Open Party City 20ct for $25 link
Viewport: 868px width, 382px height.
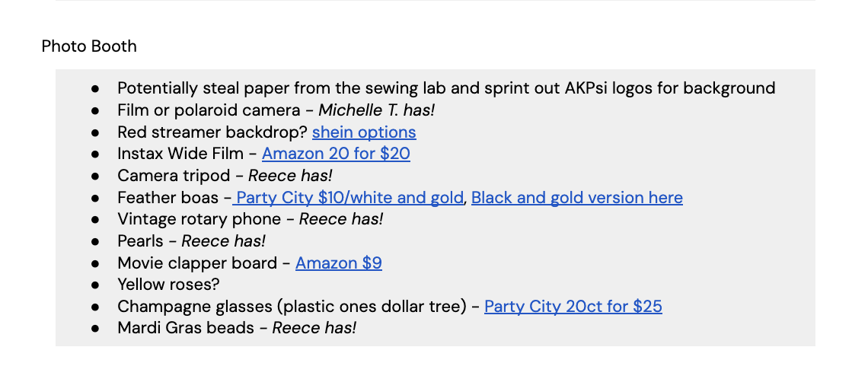tap(573, 307)
